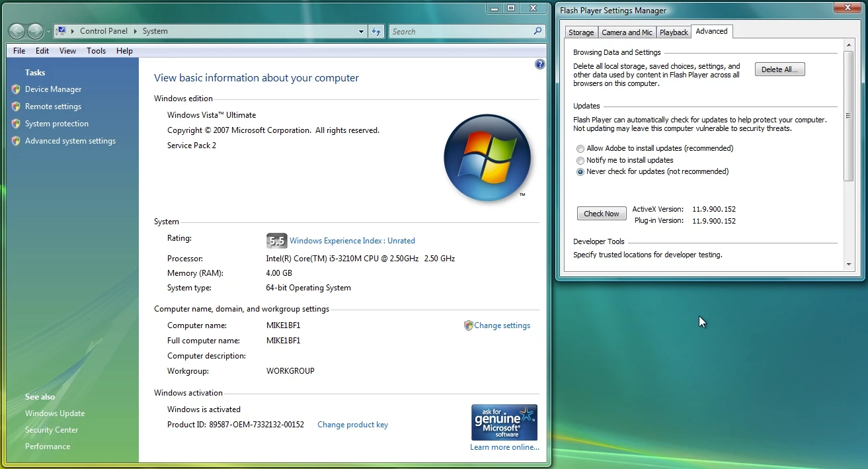Open Learn more online link

click(x=504, y=447)
